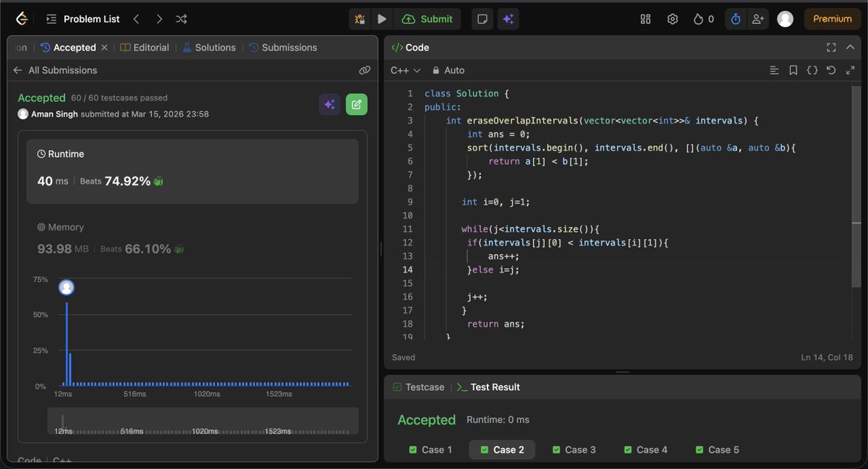The image size is (868, 469).
Task: Select Case 5 result
Action: (x=718, y=449)
